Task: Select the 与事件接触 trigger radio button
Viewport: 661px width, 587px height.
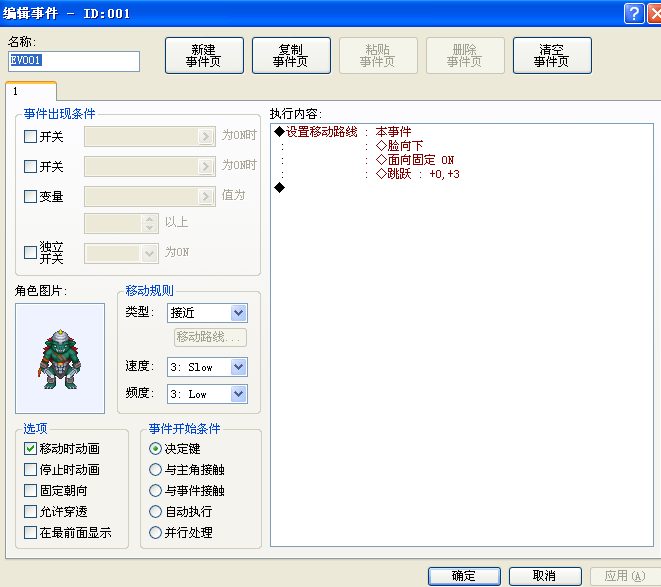Action: click(156, 491)
